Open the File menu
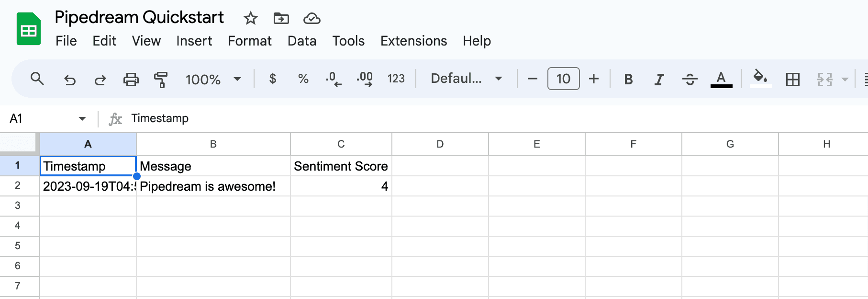868x299 pixels. point(66,41)
